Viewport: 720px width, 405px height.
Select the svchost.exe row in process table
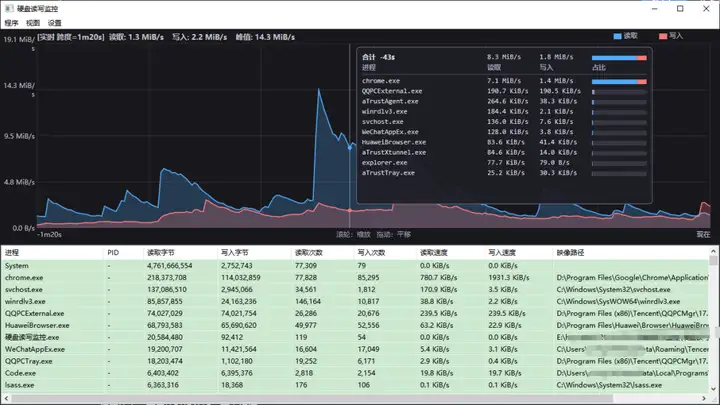(355, 289)
